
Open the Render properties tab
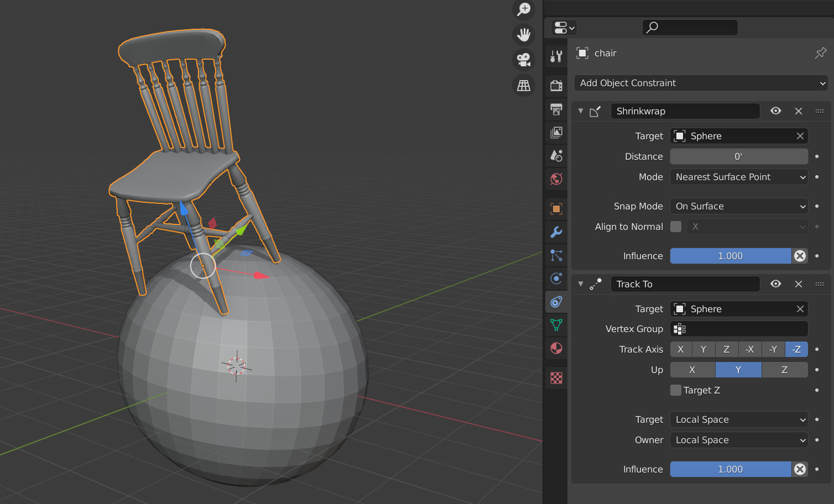pos(556,86)
